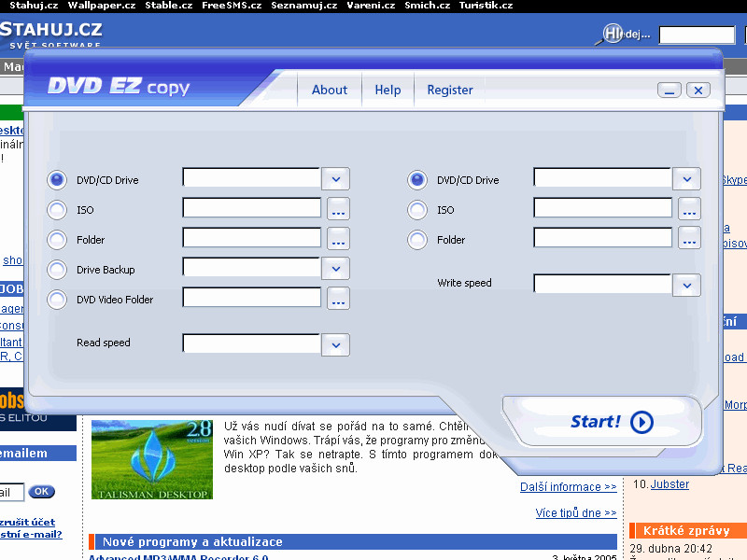Click Read speed combo box field
Screen dimensions: 747x560
[252, 343]
